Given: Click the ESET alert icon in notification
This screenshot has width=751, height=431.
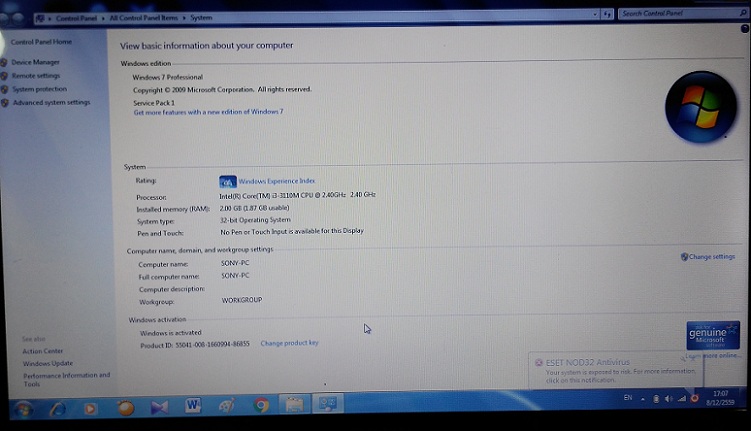Looking at the screenshot, I should (539, 363).
